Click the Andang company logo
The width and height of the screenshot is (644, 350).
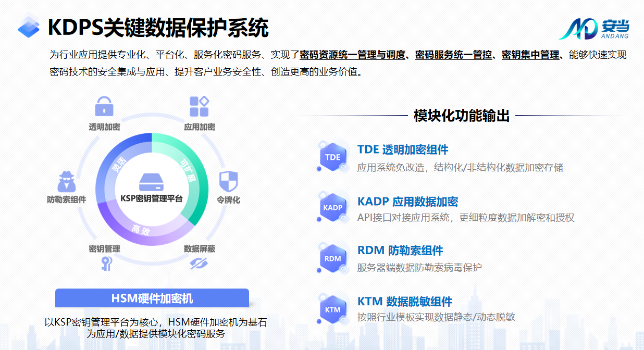[593, 29]
